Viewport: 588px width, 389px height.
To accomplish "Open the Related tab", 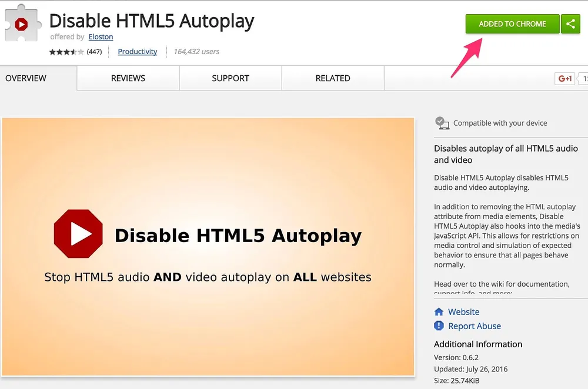I will (333, 78).
